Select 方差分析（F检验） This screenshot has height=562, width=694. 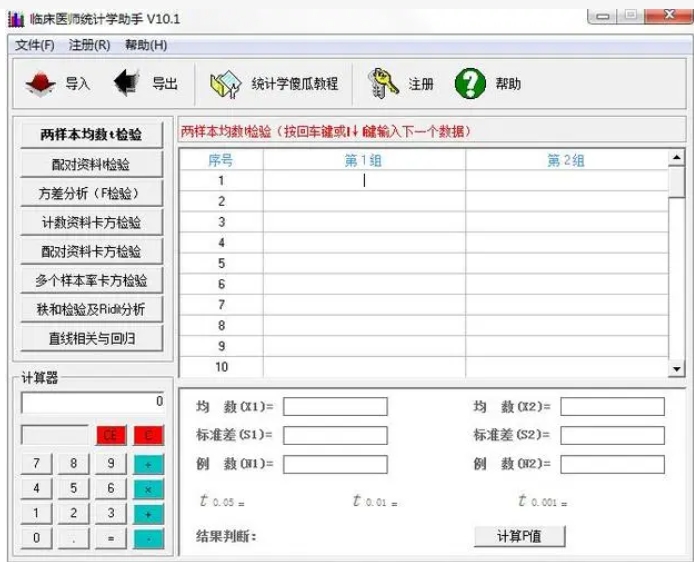(x=91, y=193)
